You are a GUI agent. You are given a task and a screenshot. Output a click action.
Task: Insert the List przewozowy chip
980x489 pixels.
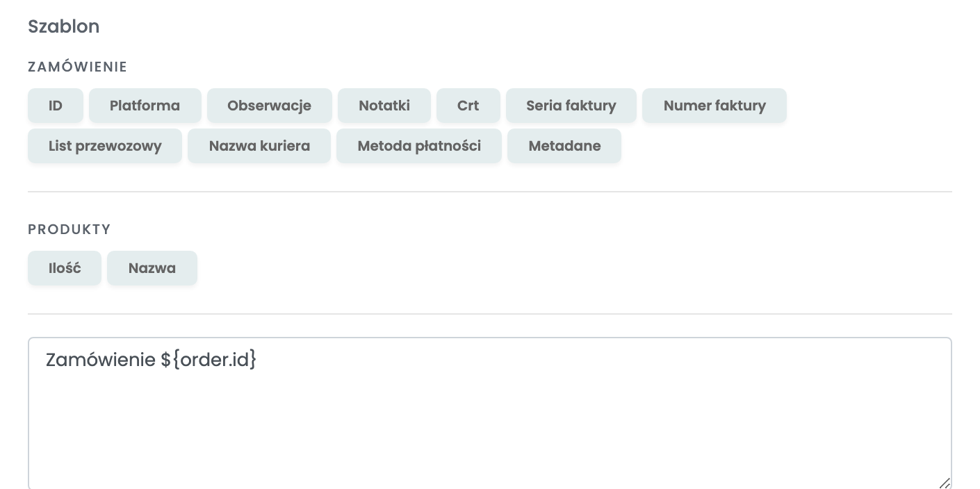[x=105, y=146]
